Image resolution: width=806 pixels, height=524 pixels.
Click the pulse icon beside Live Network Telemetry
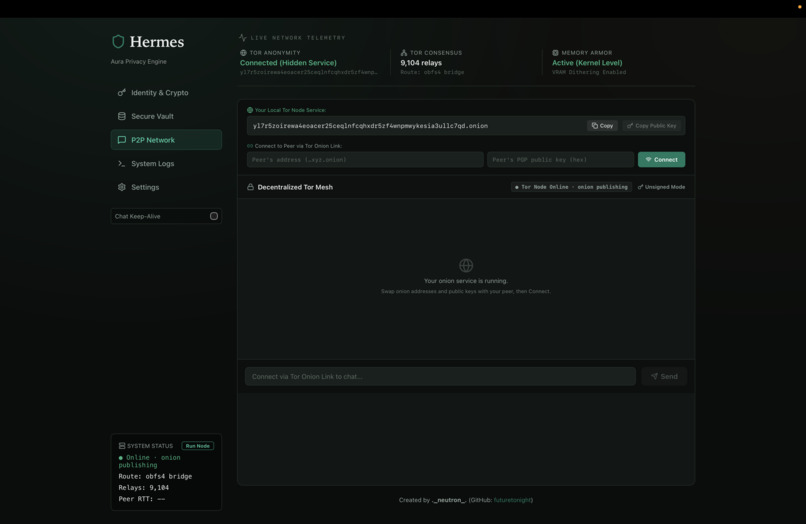point(243,38)
